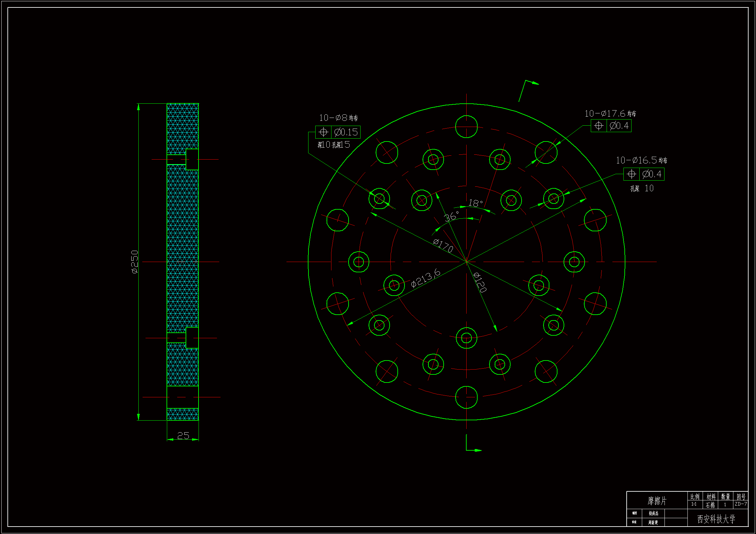Select the Ø170 diameter dimension text
756x534 pixels.
[x=443, y=246]
